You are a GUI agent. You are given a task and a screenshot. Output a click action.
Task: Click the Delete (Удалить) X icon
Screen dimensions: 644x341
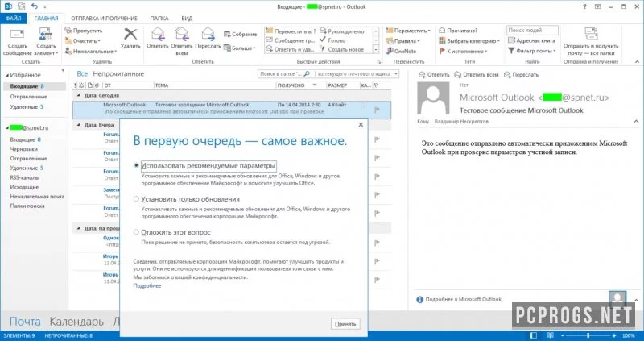pyautogui.click(x=130, y=35)
